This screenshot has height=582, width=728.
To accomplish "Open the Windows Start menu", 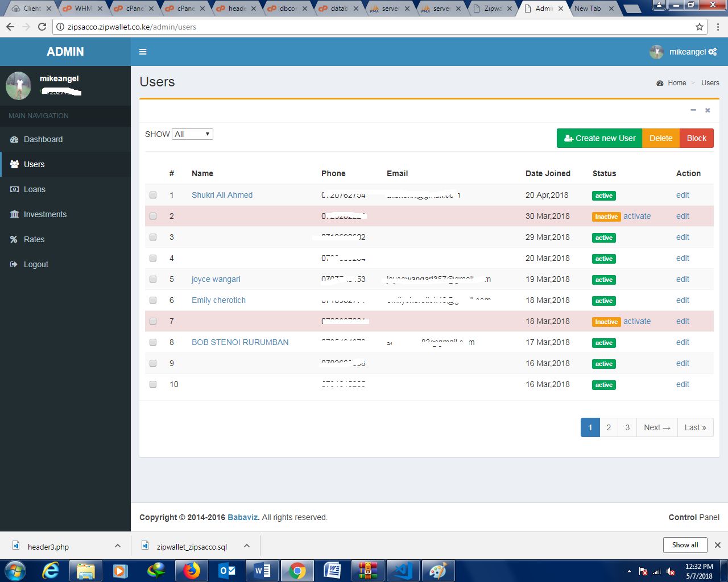I will [15, 570].
